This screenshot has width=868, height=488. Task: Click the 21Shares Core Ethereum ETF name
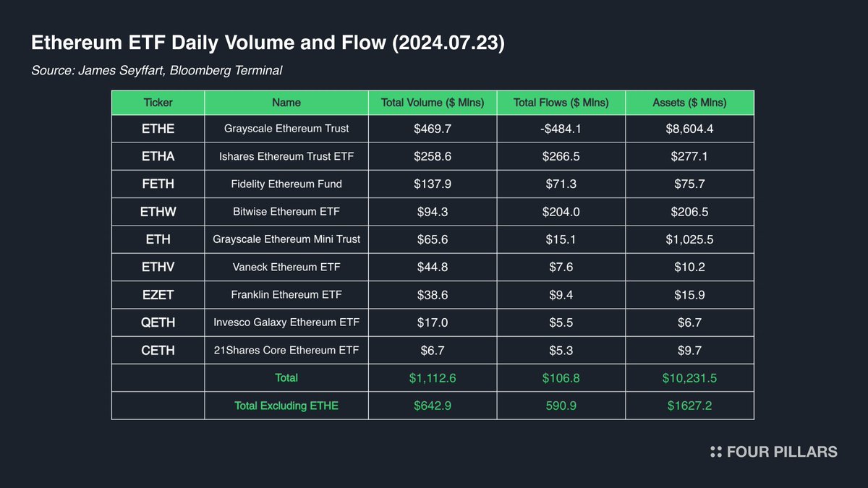click(x=286, y=351)
